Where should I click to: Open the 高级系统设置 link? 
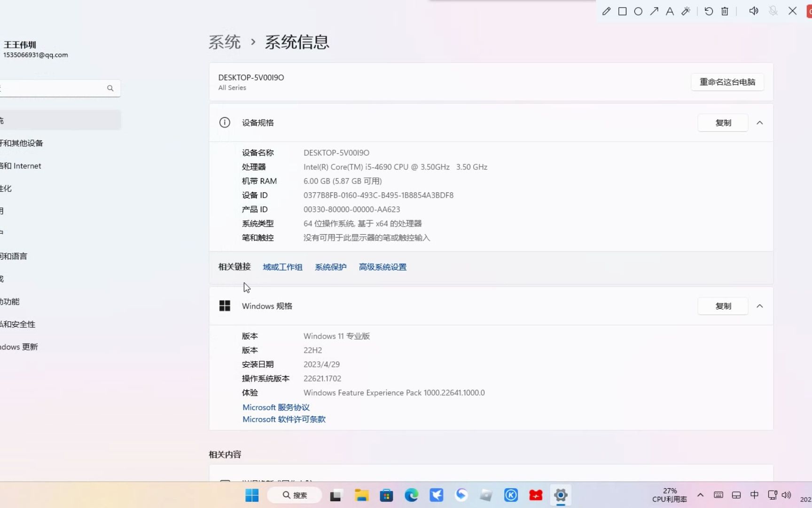tap(383, 267)
